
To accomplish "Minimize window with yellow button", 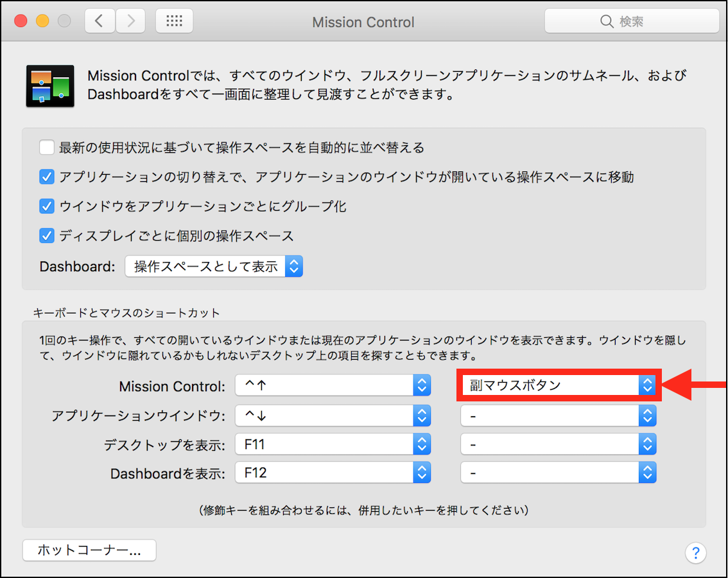I will pos(43,21).
